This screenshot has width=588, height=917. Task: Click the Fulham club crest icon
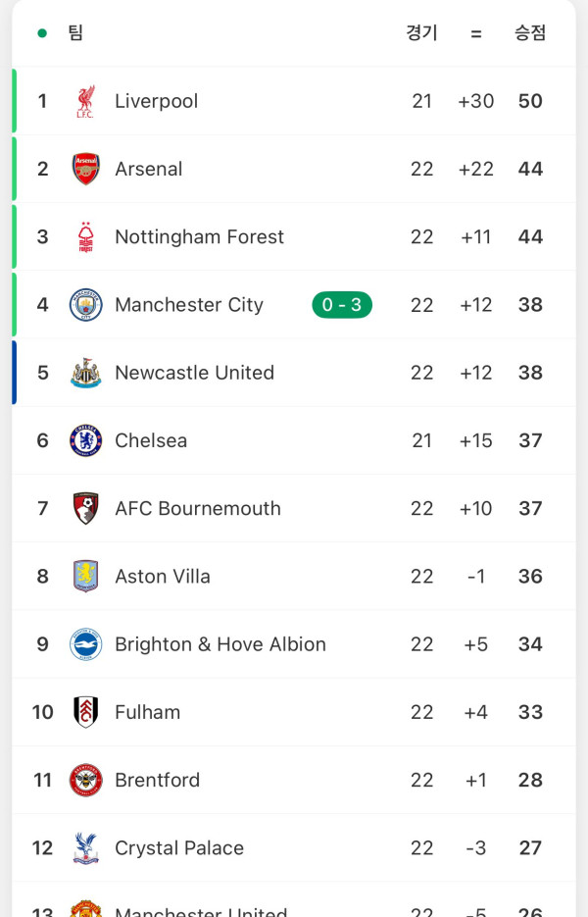85,712
